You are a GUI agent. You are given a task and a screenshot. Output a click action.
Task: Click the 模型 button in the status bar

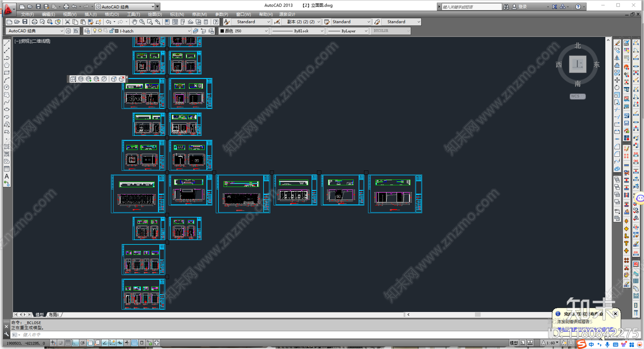pyautogui.click(x=514, y=343)
